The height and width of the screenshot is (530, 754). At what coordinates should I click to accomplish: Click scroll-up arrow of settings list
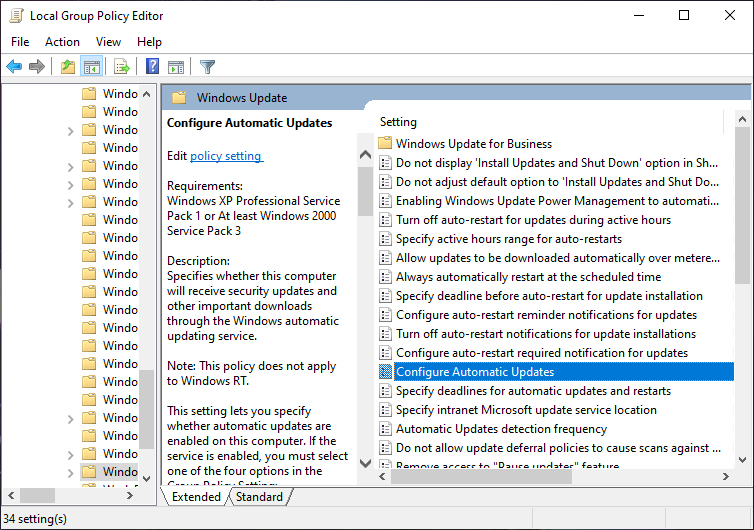(742, 119)
